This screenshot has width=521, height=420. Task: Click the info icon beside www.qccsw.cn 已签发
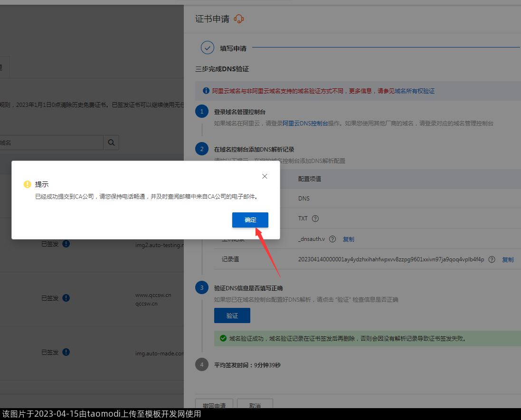click(x=66, y=298)
